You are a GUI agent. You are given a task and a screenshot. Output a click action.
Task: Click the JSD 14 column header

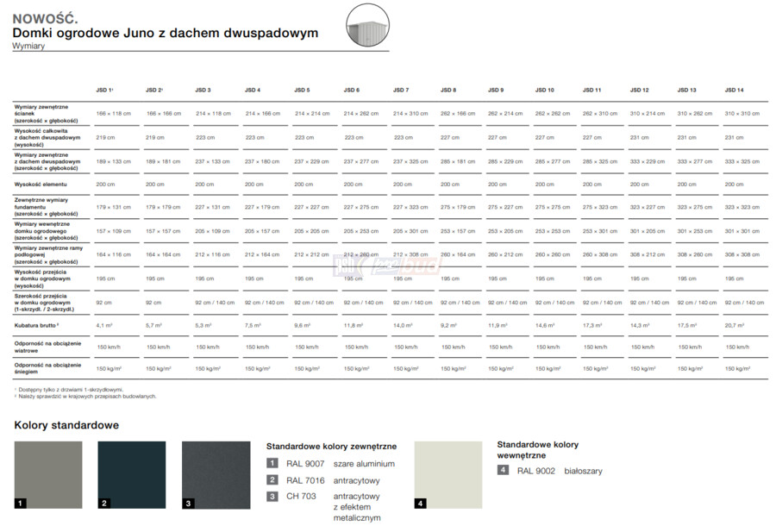[x=734, y=90]
